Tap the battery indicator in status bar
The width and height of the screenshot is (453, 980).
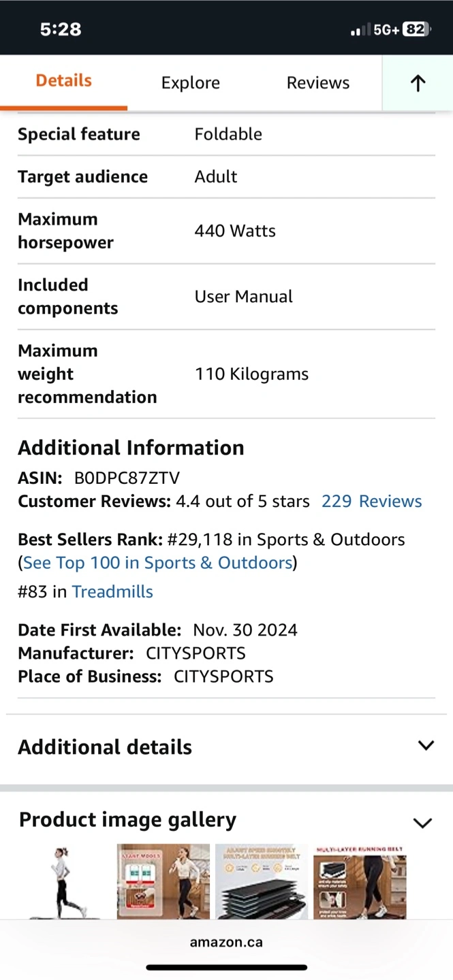pos(416,29)
